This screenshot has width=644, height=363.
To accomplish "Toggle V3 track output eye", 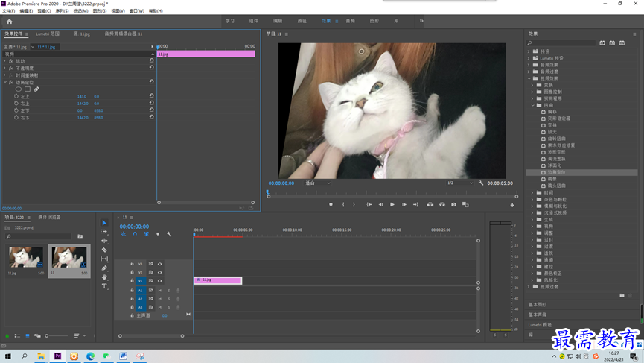I will tap(160, 264).
